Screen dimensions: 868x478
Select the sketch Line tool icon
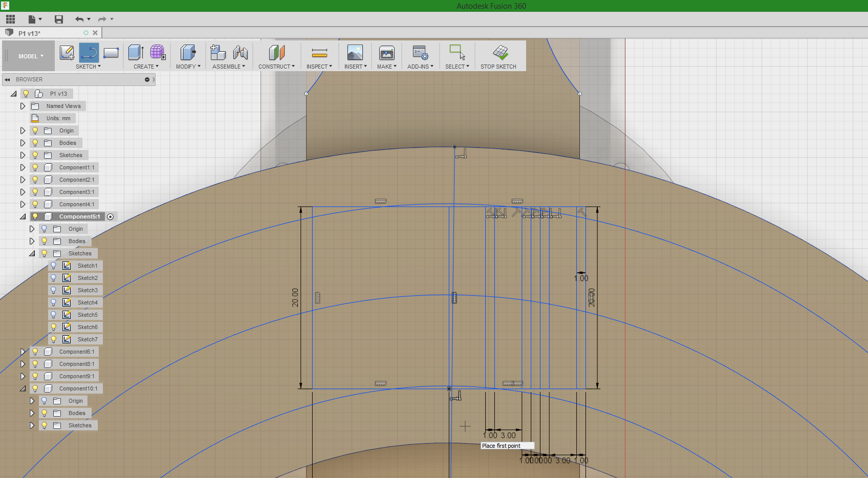click(89, 52)
